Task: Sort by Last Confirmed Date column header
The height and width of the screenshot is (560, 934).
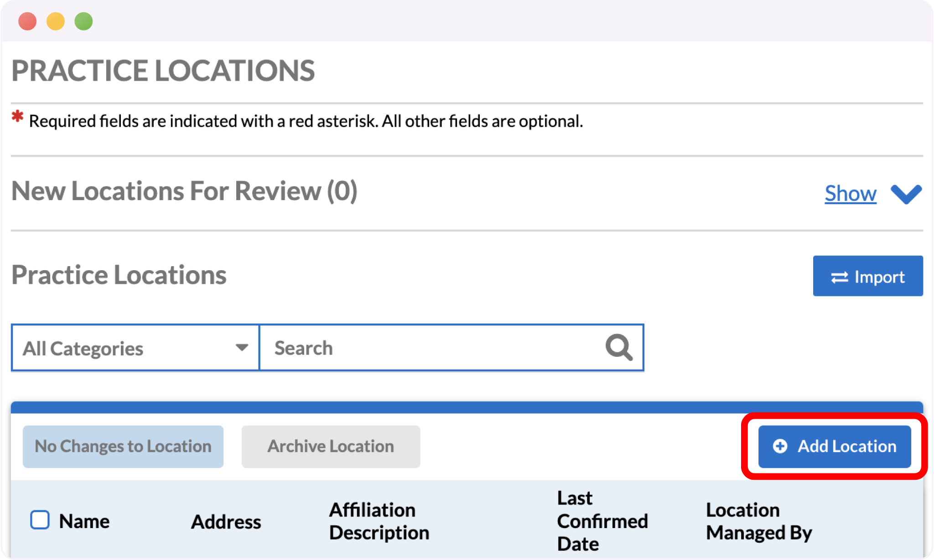Action: point(602,521)
